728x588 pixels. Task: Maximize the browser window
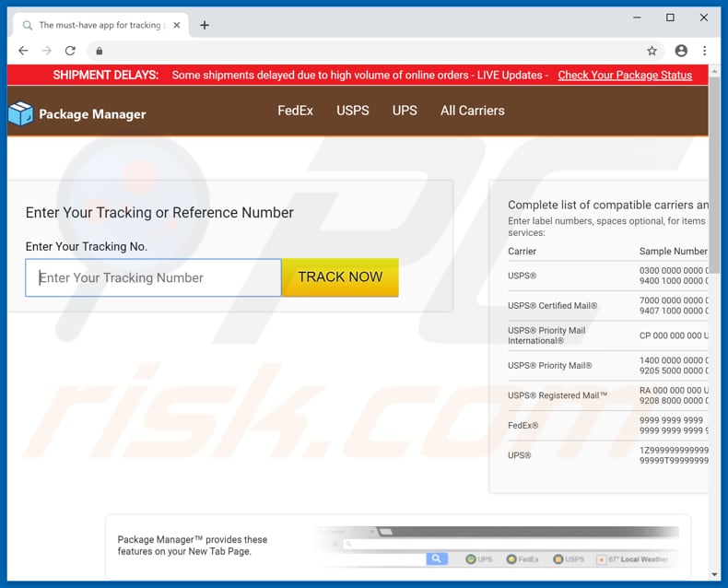[x=670, y=18]
